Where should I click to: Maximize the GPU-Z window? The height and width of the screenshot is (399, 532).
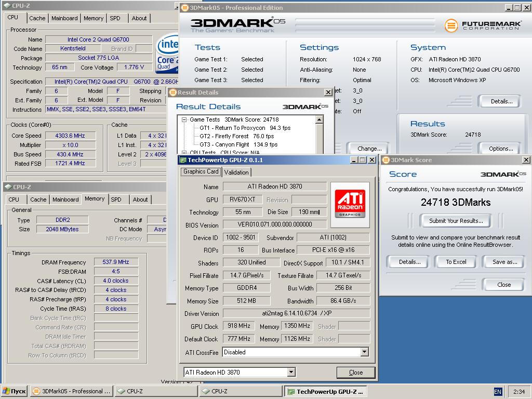(363, 160)
